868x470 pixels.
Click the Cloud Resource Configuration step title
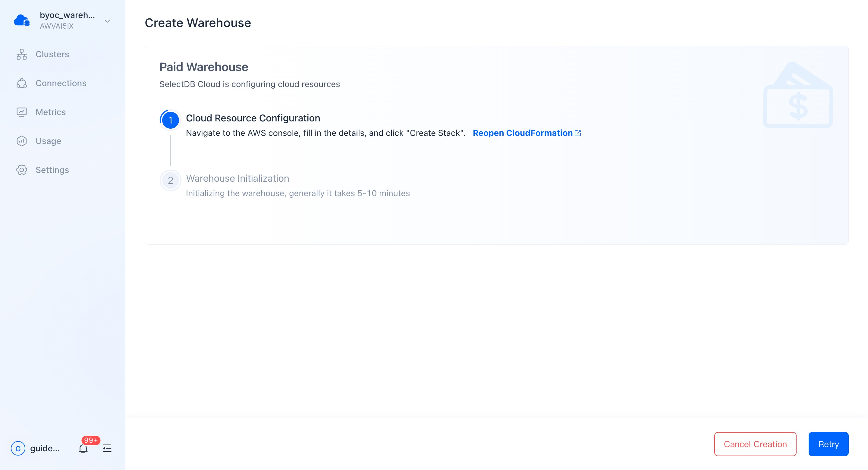(x=253, y=118)
